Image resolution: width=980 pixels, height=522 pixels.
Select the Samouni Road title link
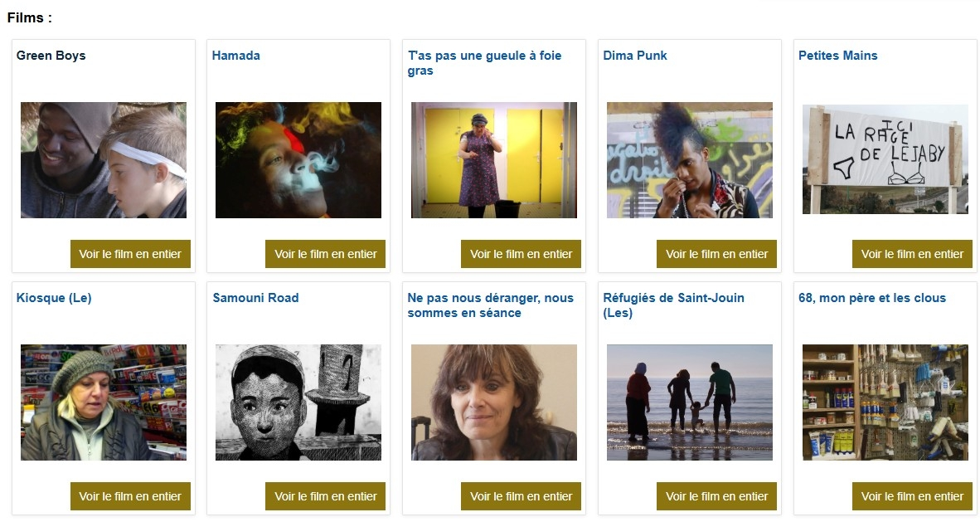(x=255, y=298)
